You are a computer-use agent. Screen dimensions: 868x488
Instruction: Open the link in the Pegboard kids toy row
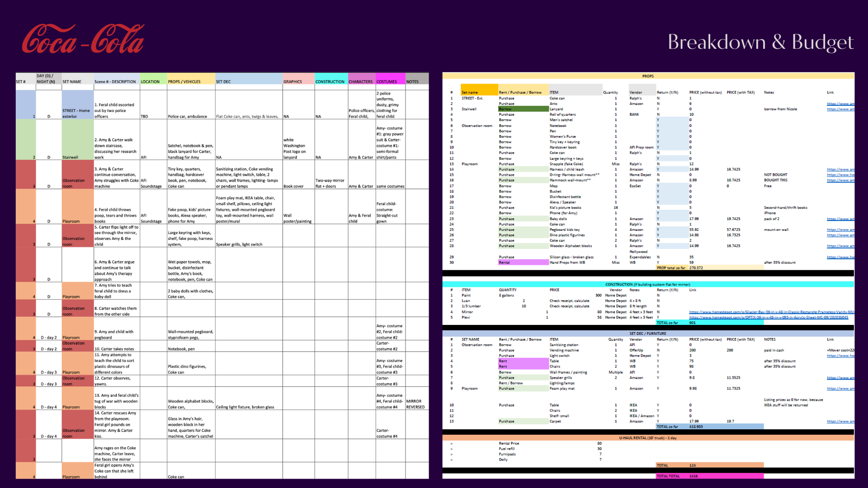point(840,230)
